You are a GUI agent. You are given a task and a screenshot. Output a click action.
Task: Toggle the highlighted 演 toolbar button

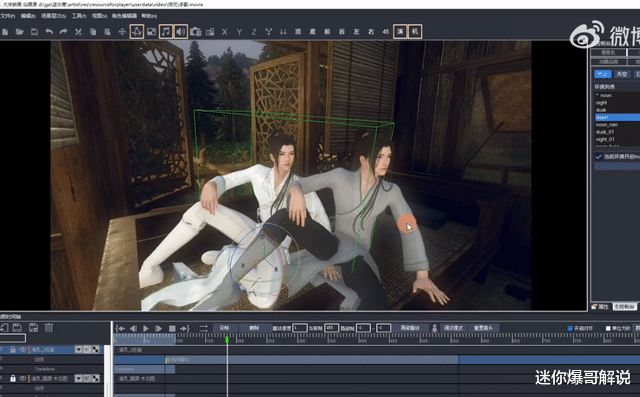(400, 31)
